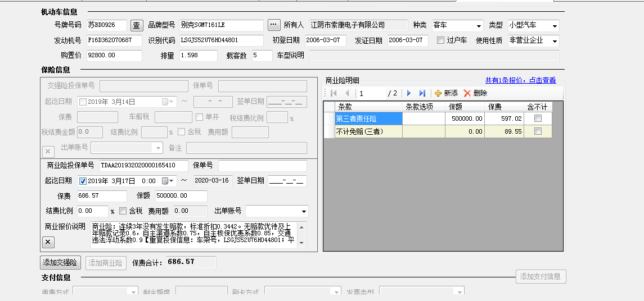Click the X button under 商业报价说明
The image size is (644, 301).
click(x=48, y=242)
